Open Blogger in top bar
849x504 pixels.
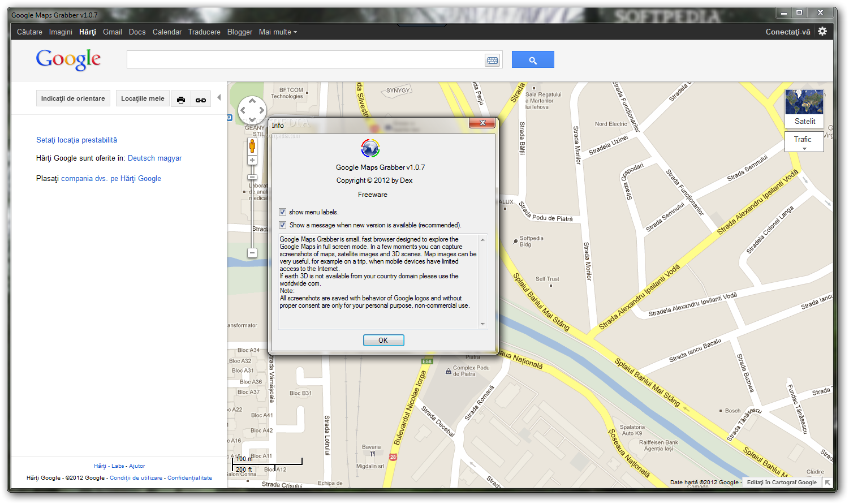[240, 32]
